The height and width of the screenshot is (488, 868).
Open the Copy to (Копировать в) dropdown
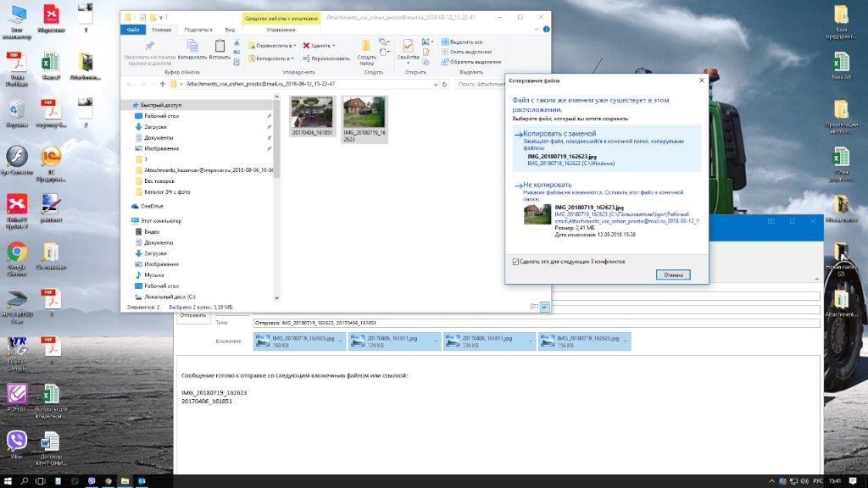coord(270,58)
